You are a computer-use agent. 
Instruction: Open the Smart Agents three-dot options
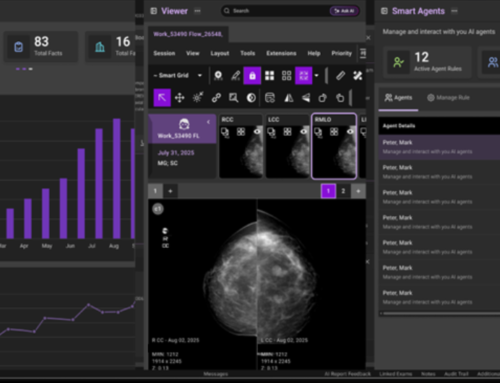(454, 11)
